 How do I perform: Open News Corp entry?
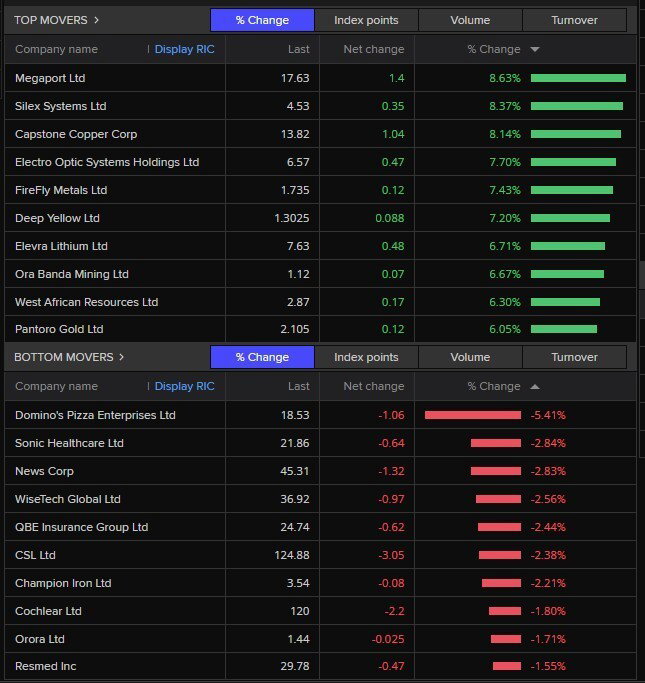[44, 471]
